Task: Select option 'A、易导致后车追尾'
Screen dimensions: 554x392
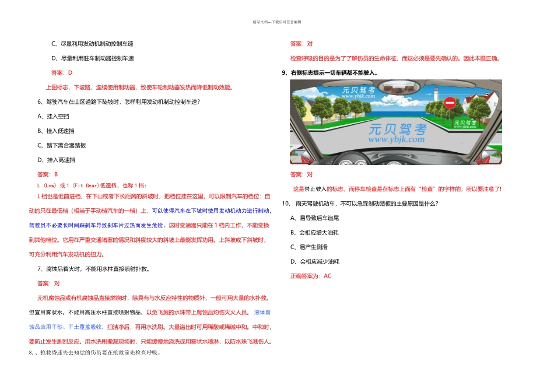Action: (x=314, y=218)
